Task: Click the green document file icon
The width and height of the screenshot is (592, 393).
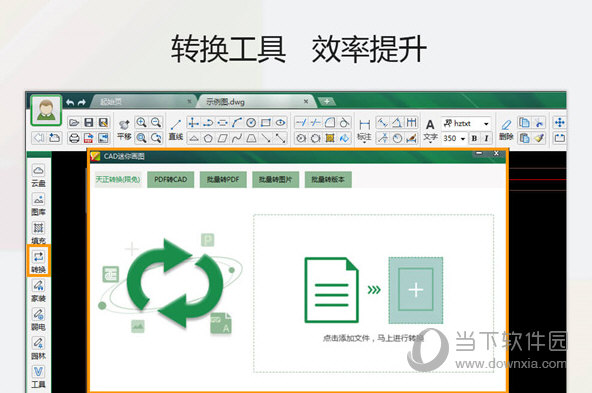Action: tap(331, 290)
